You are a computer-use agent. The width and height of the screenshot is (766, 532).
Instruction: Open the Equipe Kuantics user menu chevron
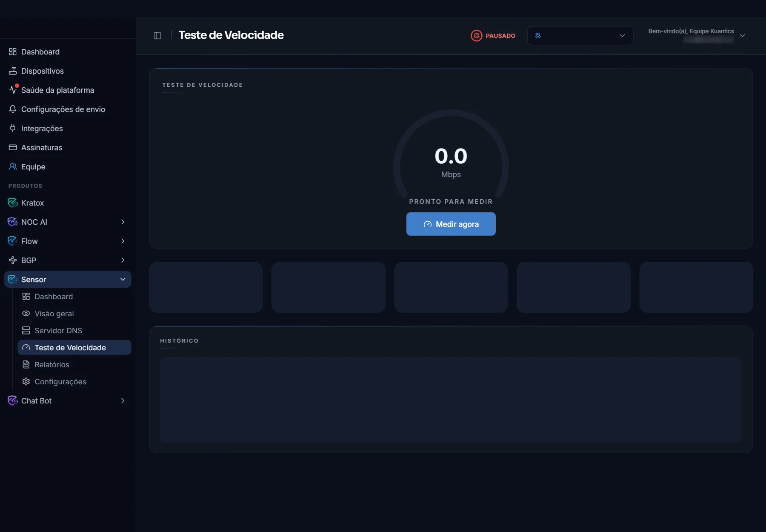pyautogui.click(x=743, y=36)
